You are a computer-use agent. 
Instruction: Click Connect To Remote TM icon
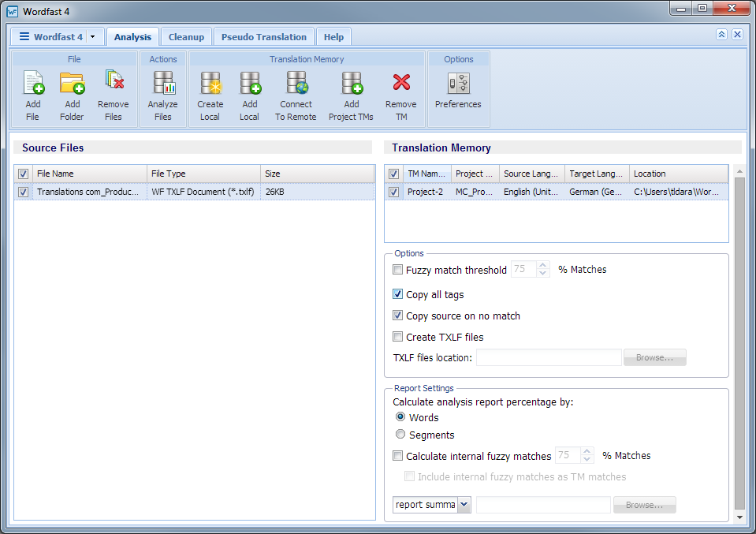click(296, 83)
